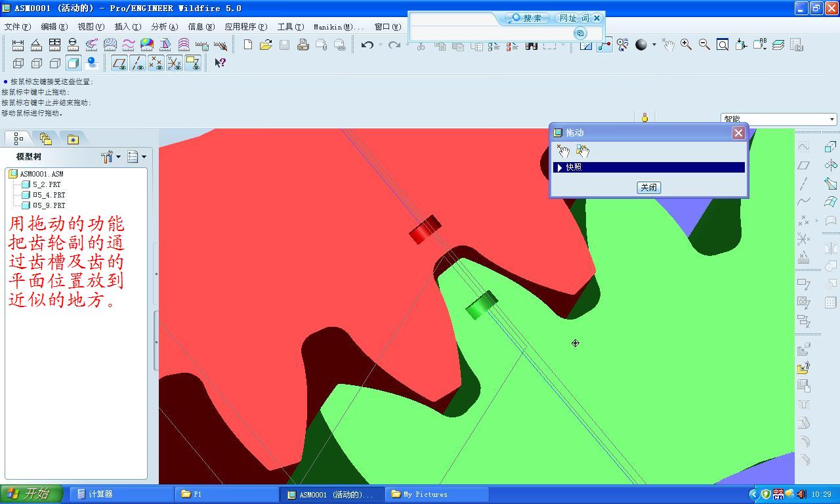
Task: Switch to the Calculator taskbar window
Action: click(x=121, y=494)
